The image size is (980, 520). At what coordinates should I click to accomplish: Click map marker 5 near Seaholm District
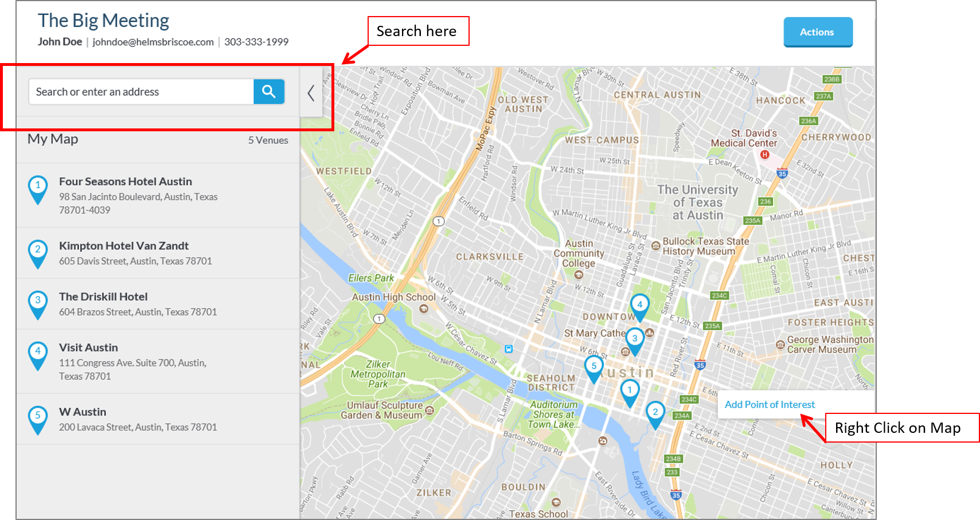pyautogui.click(x=594, y=365)
